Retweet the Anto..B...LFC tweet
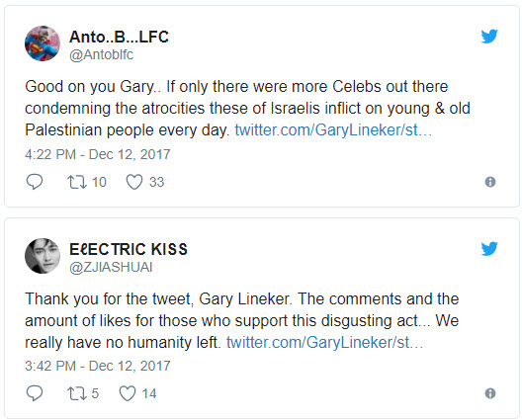Image resolution: width=522 pixels, height=420 pixels. [x=77, y=182]
